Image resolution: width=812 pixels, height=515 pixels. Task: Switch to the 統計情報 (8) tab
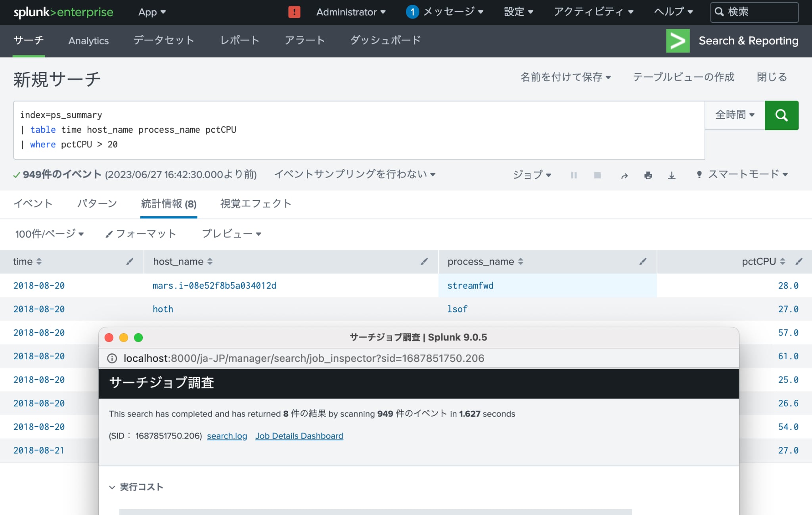pyautogui.click(x=169, y=204)
